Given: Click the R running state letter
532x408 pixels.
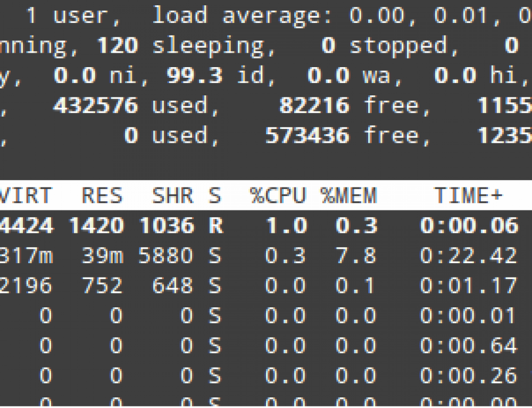Looking at the screenshot, I should [x=214, y=226].
